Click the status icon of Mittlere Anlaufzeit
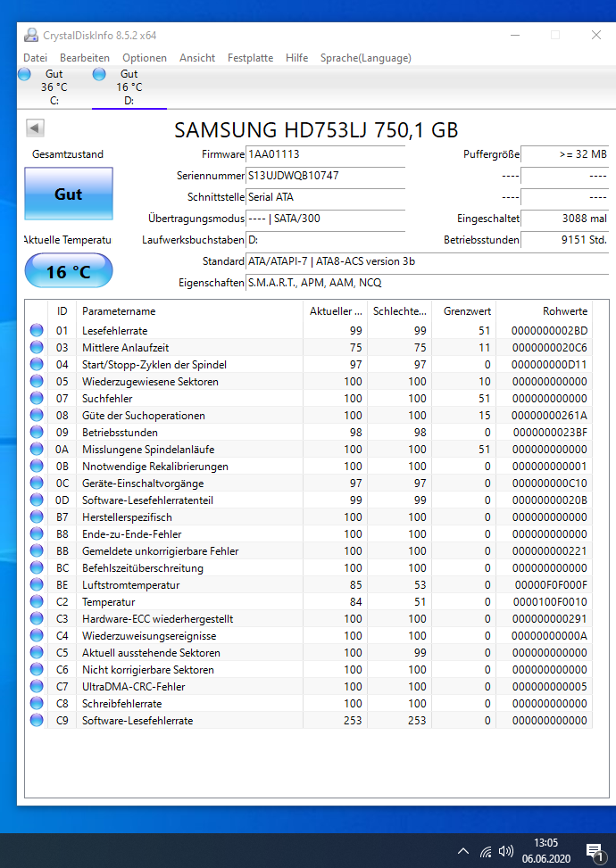The width and height of the screenshot is (616, 868). click(x=37, y=348)
